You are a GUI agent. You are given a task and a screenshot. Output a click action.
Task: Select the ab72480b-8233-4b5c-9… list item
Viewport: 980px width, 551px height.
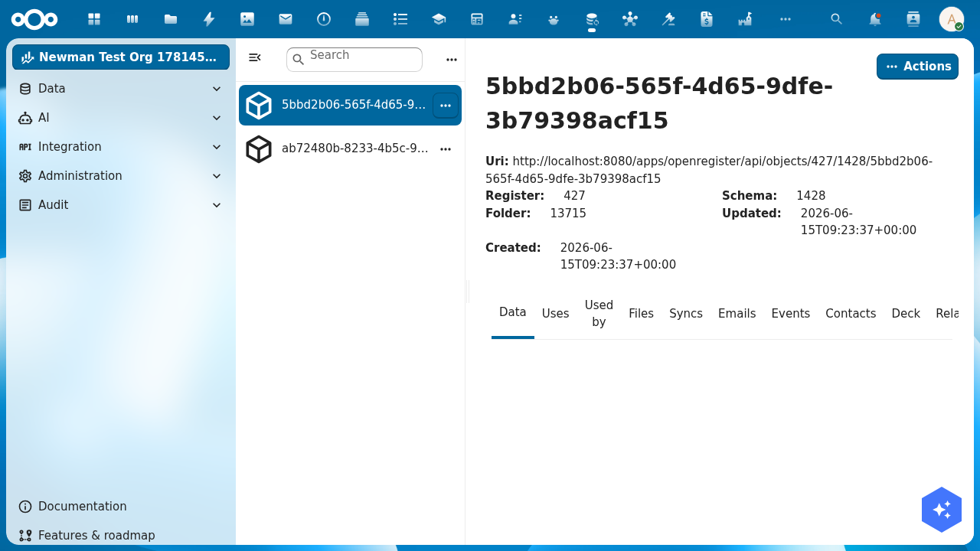[x=350, y=149]
